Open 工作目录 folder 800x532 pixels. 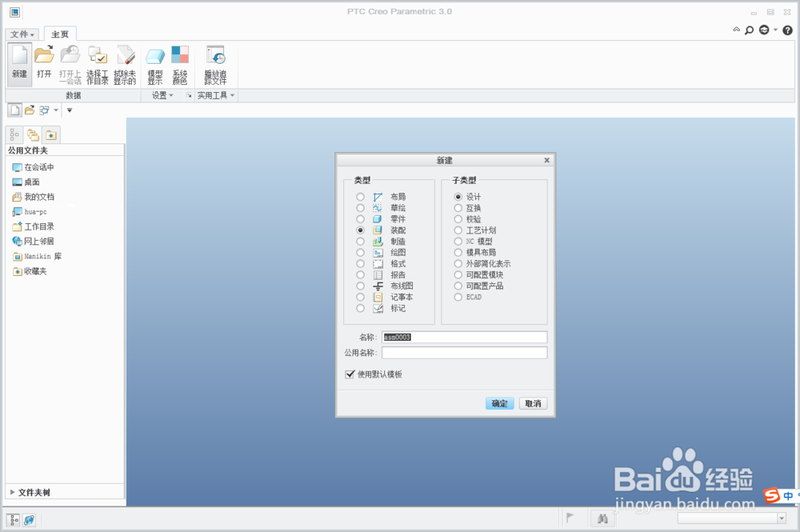33,226
